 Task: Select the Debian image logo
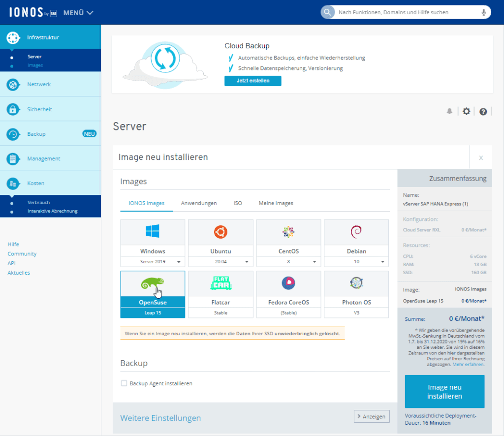[356, 232]
